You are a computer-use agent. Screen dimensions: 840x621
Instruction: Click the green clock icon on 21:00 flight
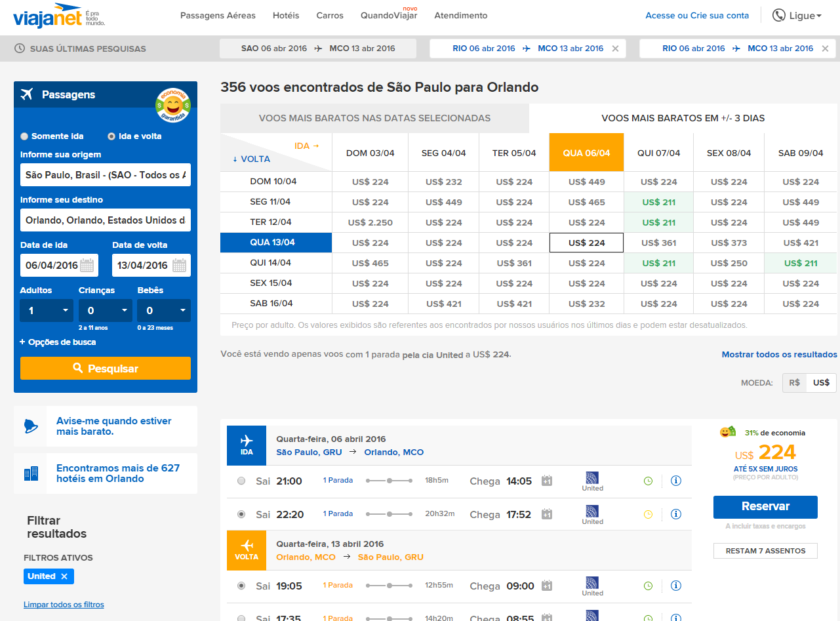(648, 481)
